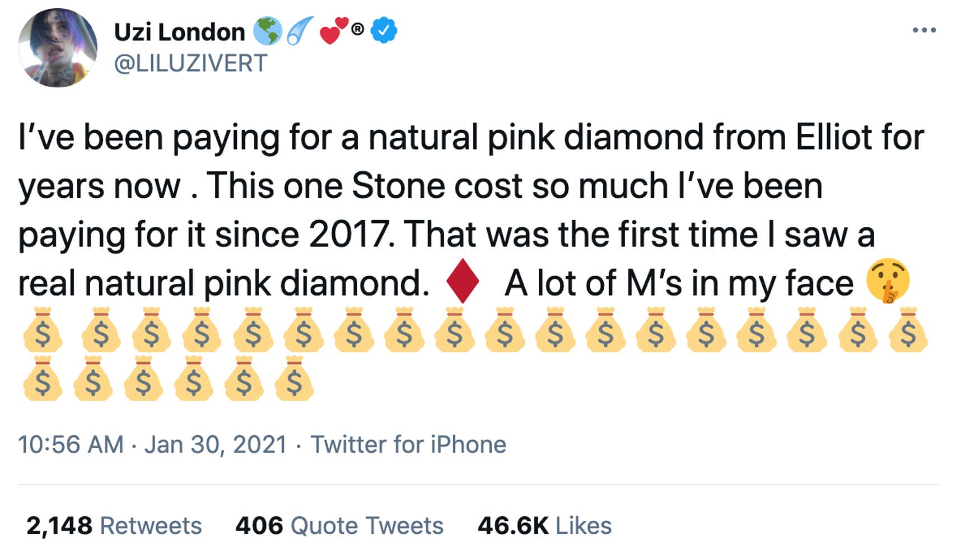Click the red diamond emoji in the tweet
Image resolution: width=961 pixels, height=560 pixels.
point(463,281)
